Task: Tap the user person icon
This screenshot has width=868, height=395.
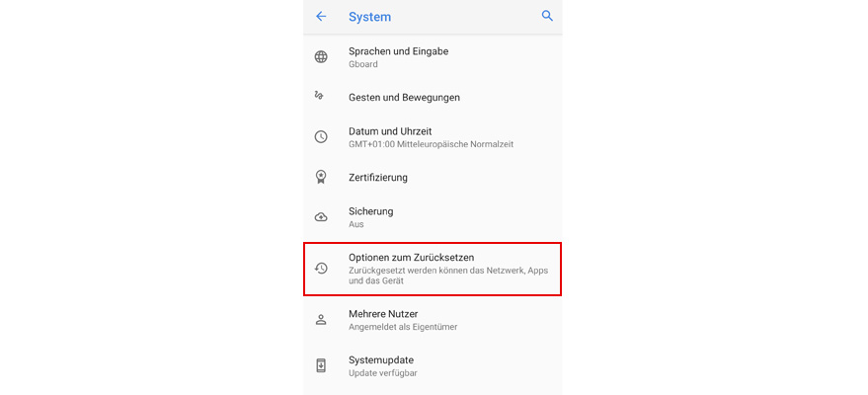Action: coord(321,320)
